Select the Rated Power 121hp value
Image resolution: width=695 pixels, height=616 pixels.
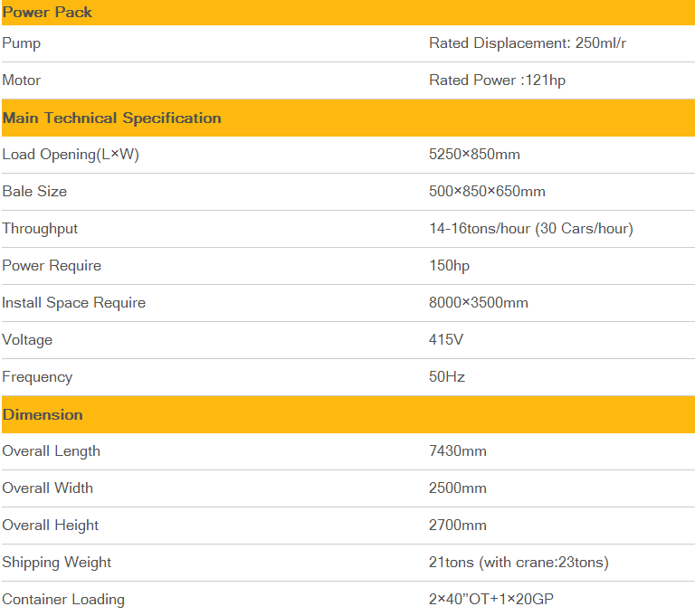pos(497,81)
